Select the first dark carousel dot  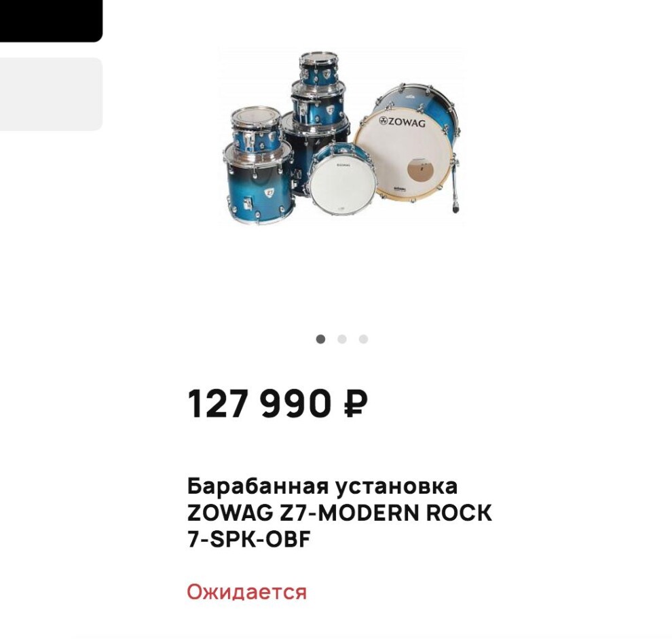click(320, 340)
